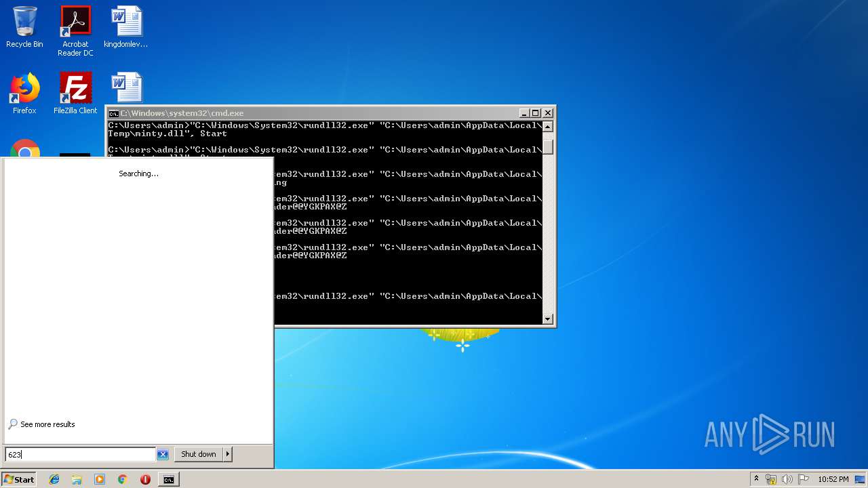
Task: Open the red Opera taskbar icon
Action: coord(145,479)
